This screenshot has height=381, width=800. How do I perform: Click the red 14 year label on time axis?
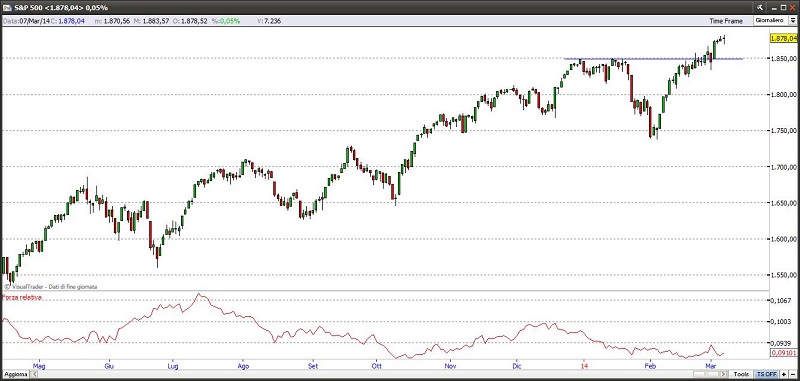583,366
